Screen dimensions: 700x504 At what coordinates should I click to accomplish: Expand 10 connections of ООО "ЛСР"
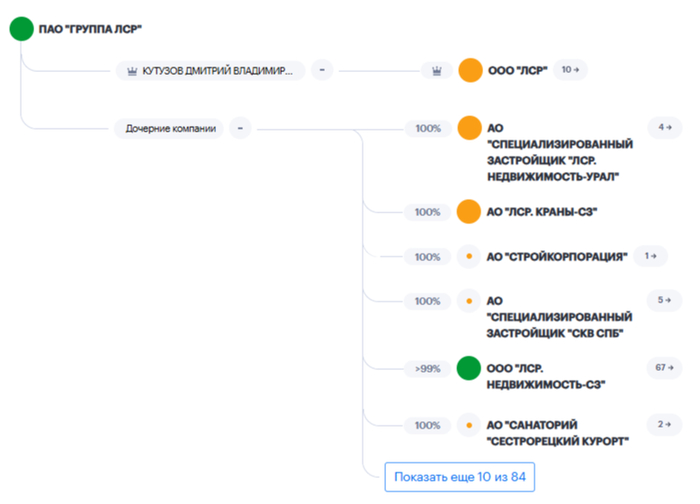click(571, 70)
